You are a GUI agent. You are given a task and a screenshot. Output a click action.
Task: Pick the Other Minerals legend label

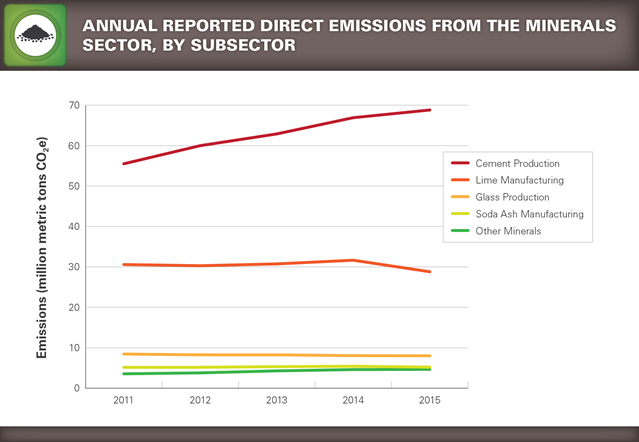tap(510, 231)
